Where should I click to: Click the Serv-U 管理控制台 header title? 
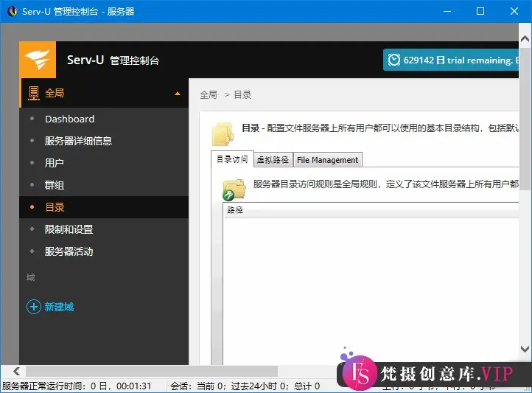(x=113, y=60)
